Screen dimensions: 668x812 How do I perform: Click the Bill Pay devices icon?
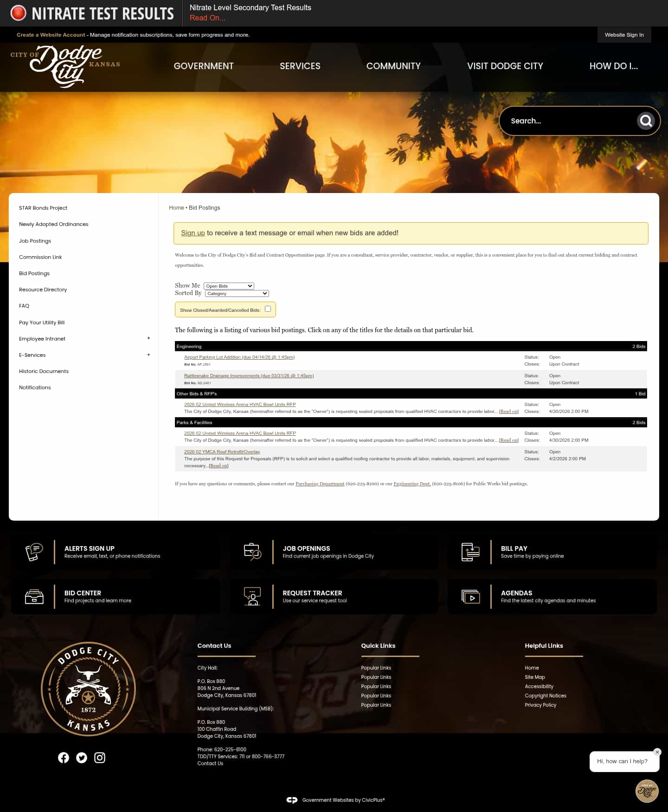click(470, 552)
